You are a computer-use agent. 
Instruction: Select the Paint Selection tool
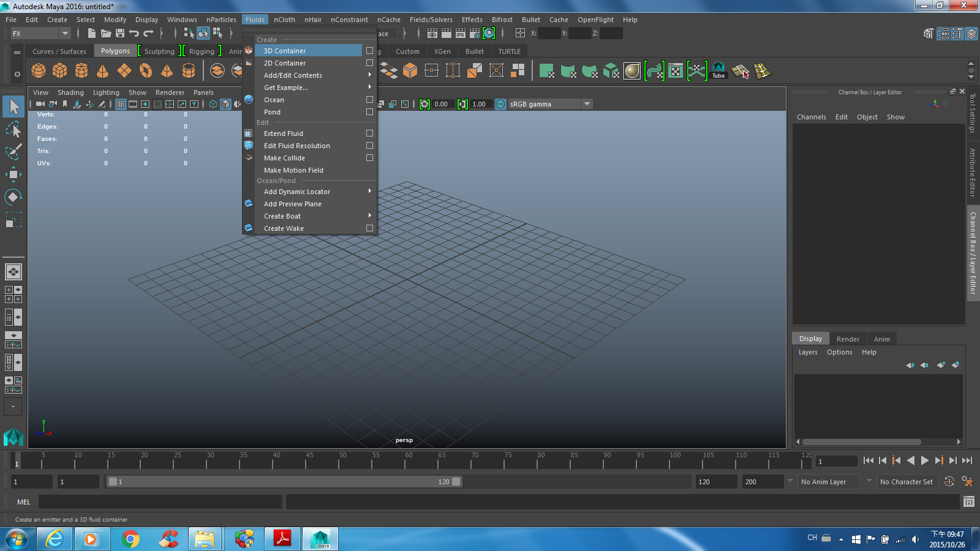point(13,152)
